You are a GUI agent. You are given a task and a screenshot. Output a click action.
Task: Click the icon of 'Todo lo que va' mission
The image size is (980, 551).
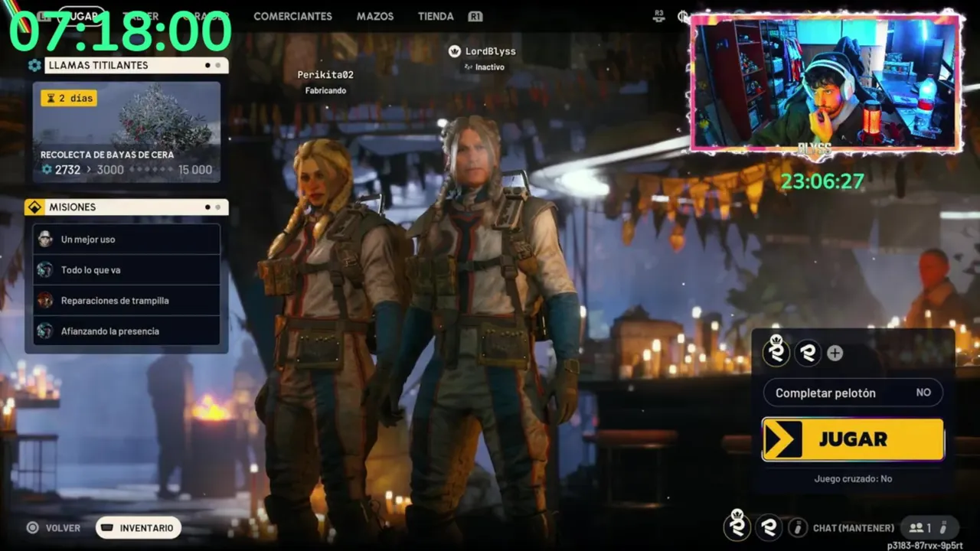pyautogui.click(x=45, y=269)
